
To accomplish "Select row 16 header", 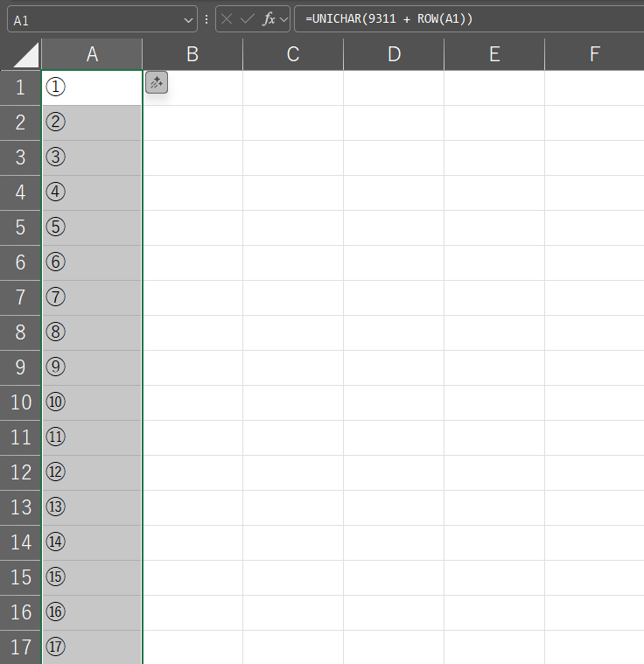I will point(20,612).
